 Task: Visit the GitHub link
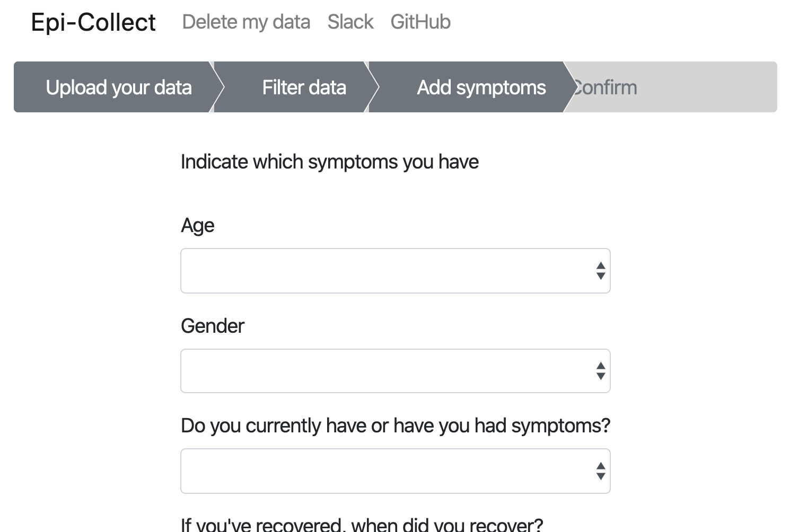(420, 22)
